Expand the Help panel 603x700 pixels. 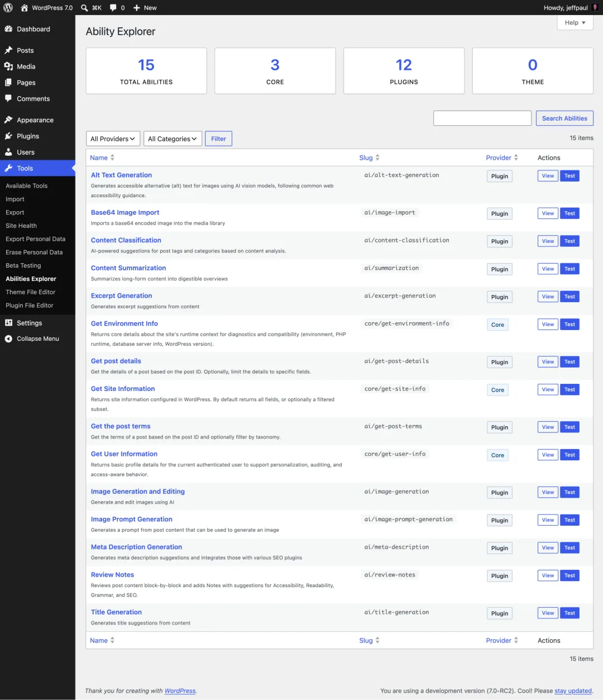[x=575, y=22]
